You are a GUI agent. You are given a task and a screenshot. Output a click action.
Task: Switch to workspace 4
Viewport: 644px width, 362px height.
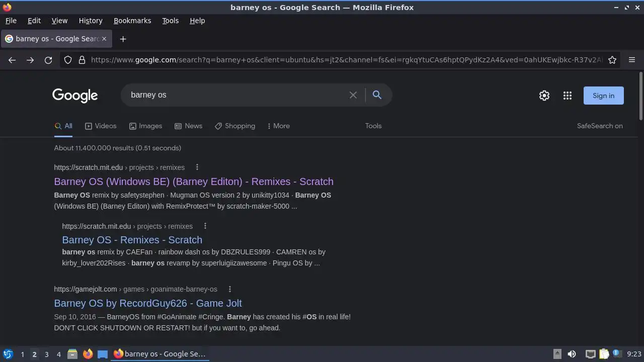pos(58,354)
